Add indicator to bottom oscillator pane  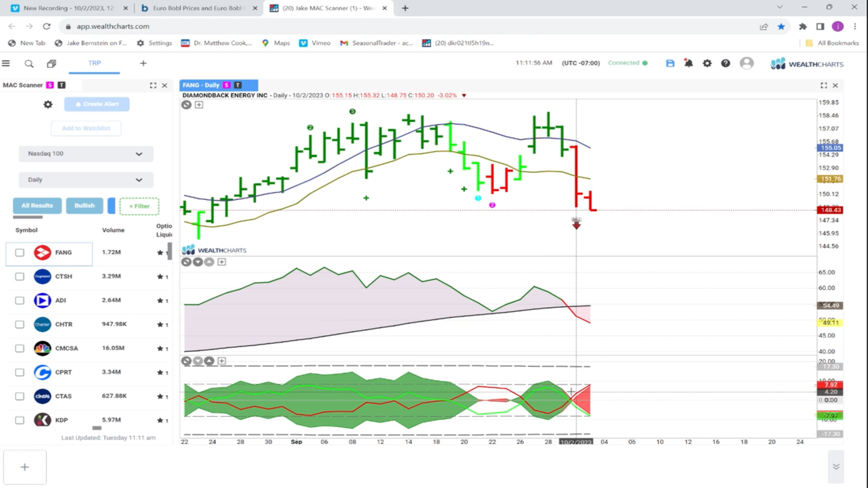click(x=222, y=361)
